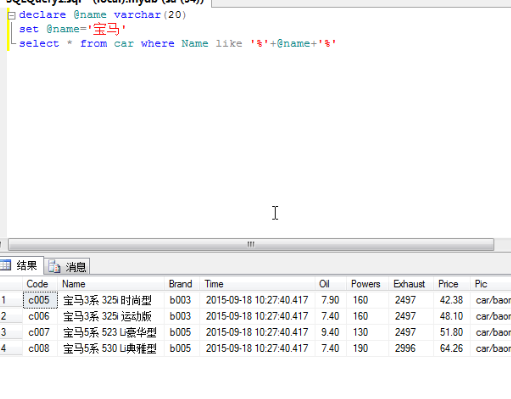Click the 'select' keyword in the query
511x399 pixels.
click(x=39, y=44)
